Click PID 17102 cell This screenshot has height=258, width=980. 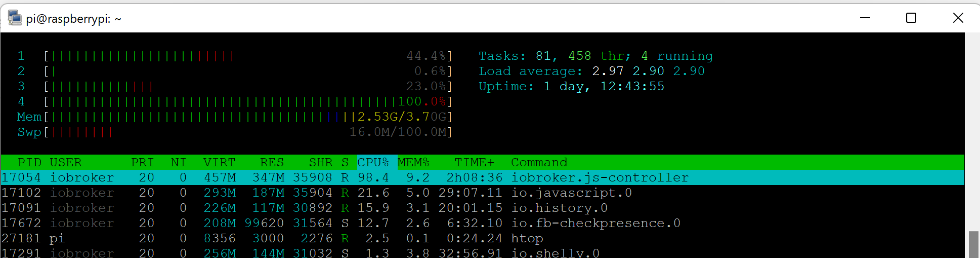pos(21,193)
